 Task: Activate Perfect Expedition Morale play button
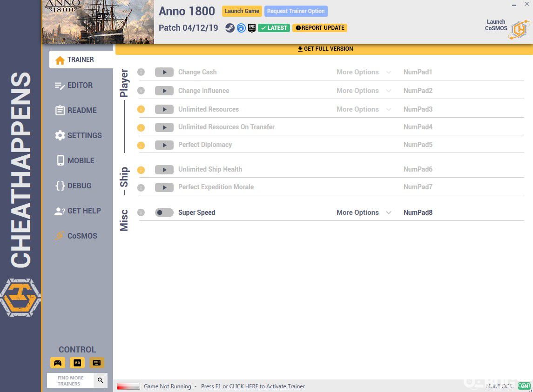164,187
